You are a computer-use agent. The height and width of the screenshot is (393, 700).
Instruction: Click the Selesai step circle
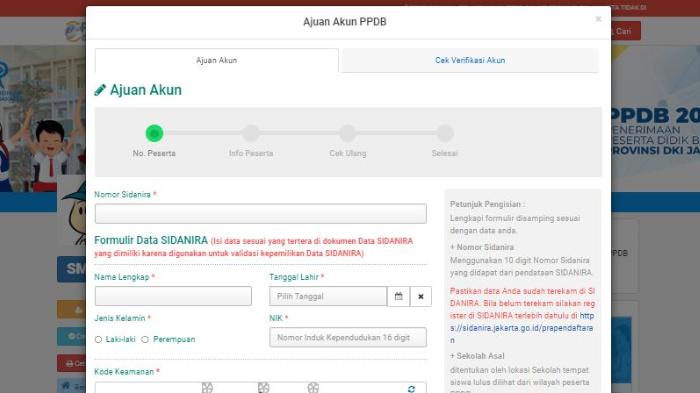pos(445,133)
